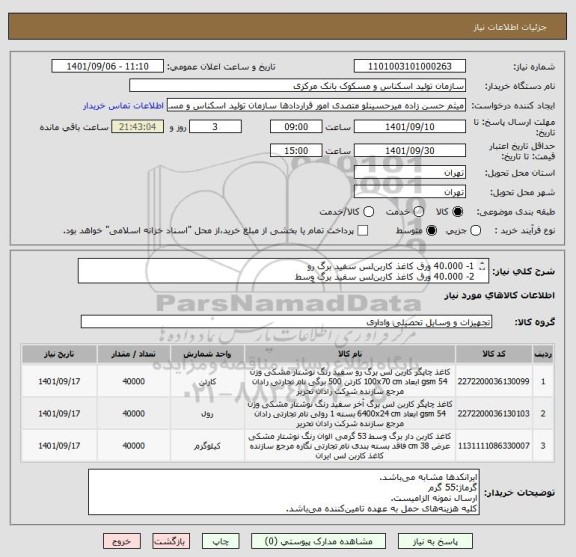Screen dimensions: 576x557
Task: Toggle Islamic treasury documents payment checkbox
Action: point(363,231)
